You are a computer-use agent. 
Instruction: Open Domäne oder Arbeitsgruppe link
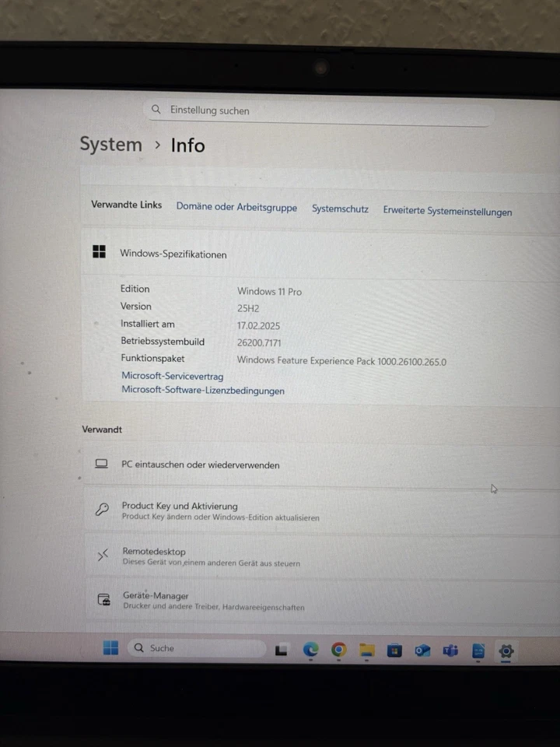(x=236, y=207)
